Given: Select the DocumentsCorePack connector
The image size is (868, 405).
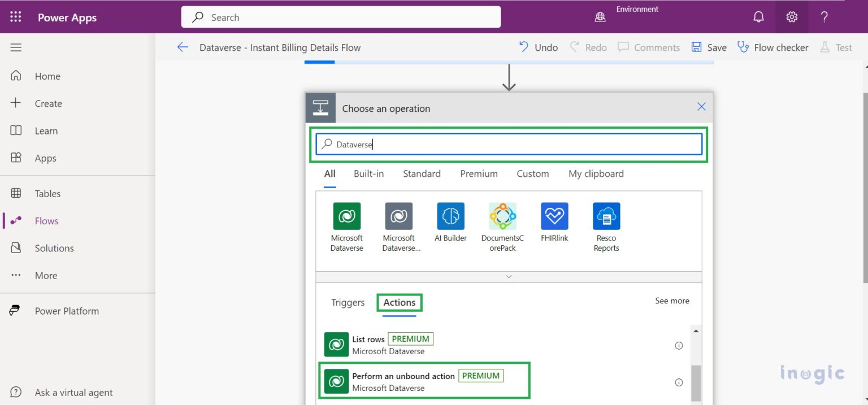Looking at the screenshot, I should tap(502, 227).
